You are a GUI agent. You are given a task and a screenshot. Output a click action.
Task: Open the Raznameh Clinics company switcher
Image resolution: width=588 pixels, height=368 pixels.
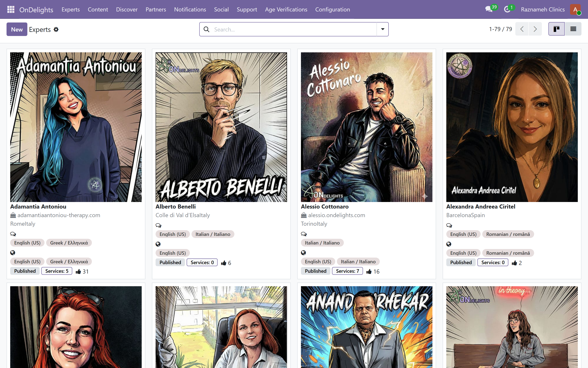[542, 9]
